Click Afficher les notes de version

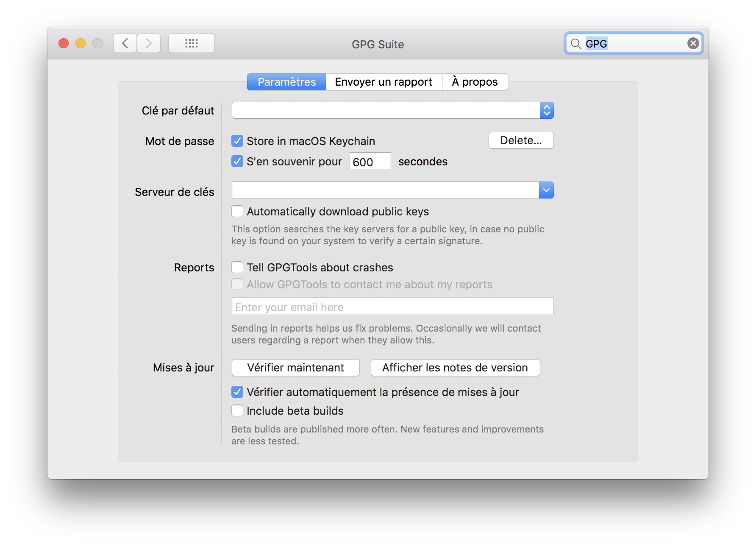point(455,368)
